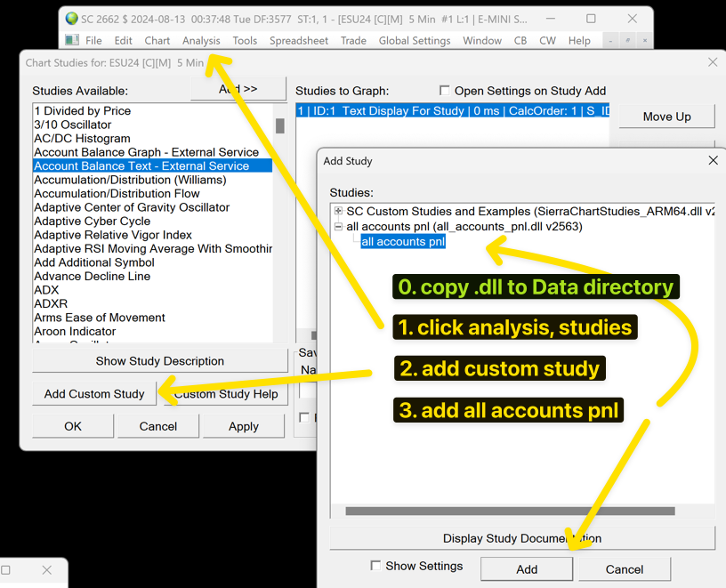
Task: Click Display Study Documentation button
Action: pos(522,538)
